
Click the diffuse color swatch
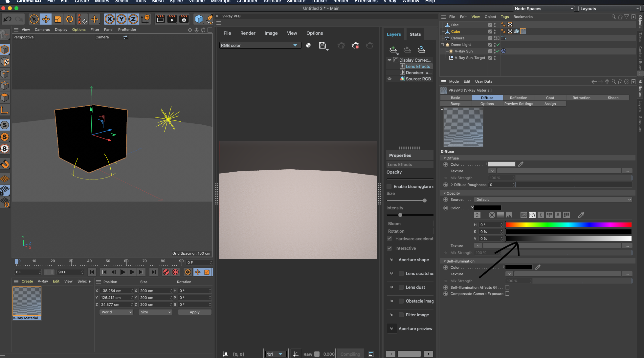tap(501, 164)
